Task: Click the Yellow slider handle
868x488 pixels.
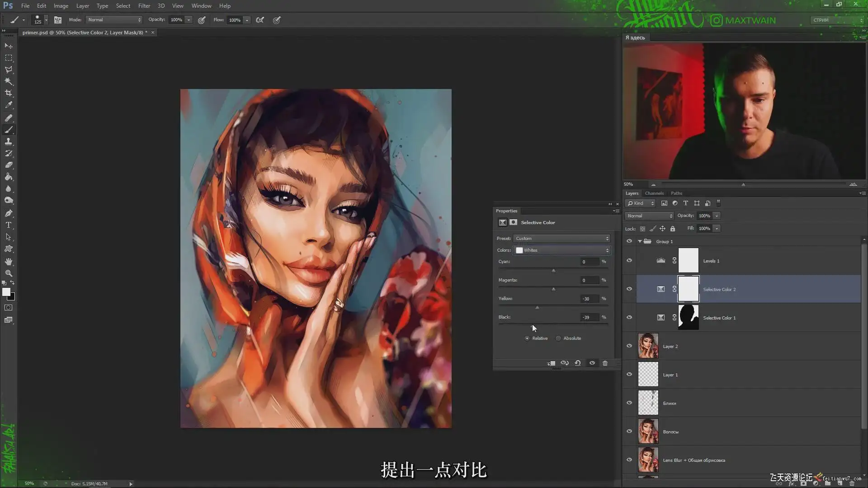Action: 537,308
